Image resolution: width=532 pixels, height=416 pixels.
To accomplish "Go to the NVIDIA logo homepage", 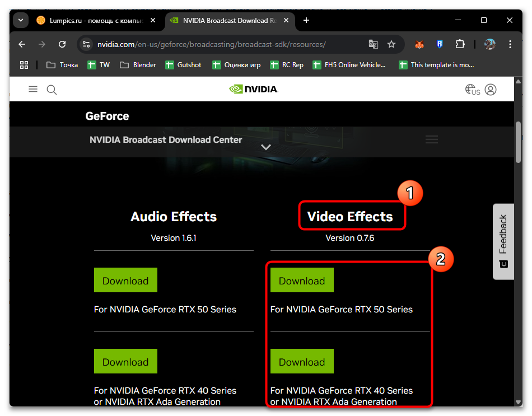I will [254, 89].
